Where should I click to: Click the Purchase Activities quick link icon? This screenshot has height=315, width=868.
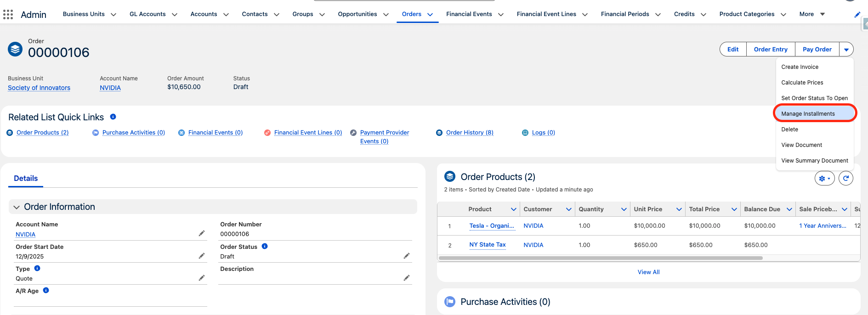point(96,133)
